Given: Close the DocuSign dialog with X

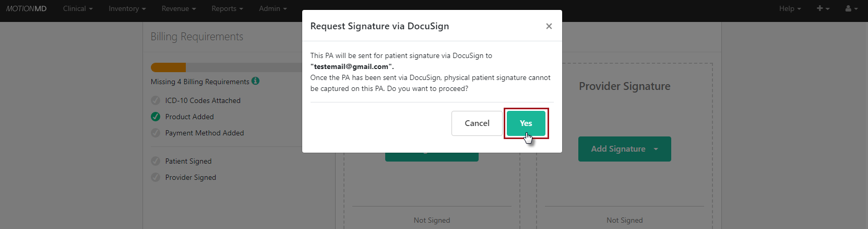Looking at the screenshot, I should 549,26.
